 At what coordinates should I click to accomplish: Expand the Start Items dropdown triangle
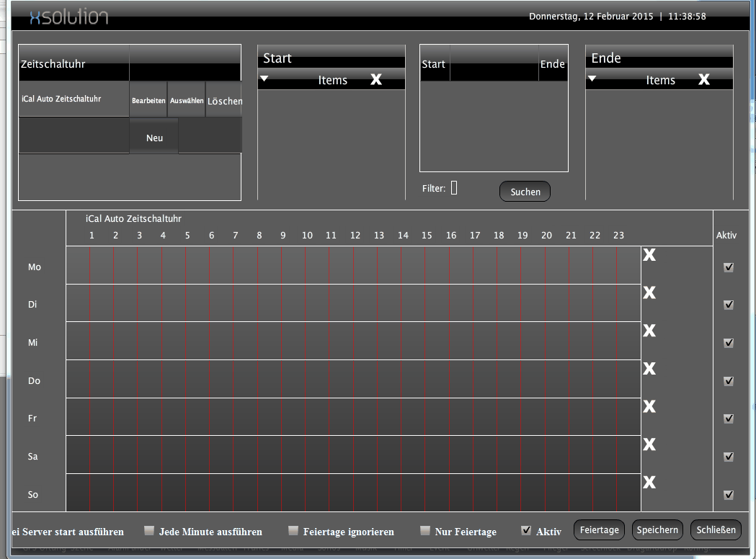264,79
